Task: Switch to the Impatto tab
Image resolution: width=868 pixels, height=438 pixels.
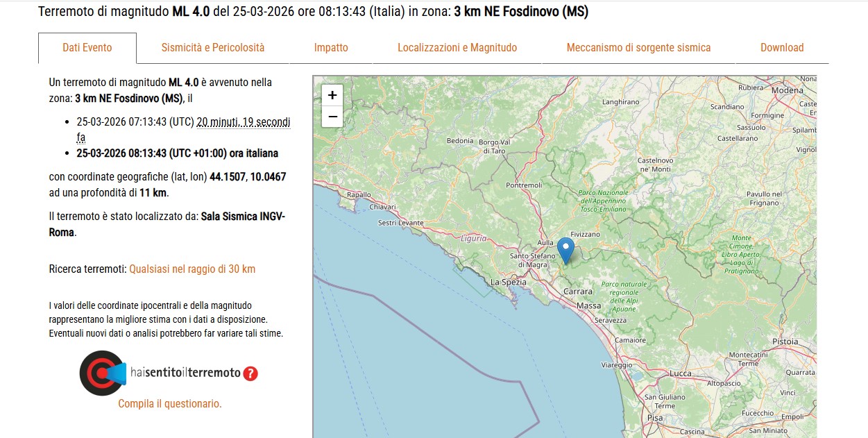Action: click(332, 47)
